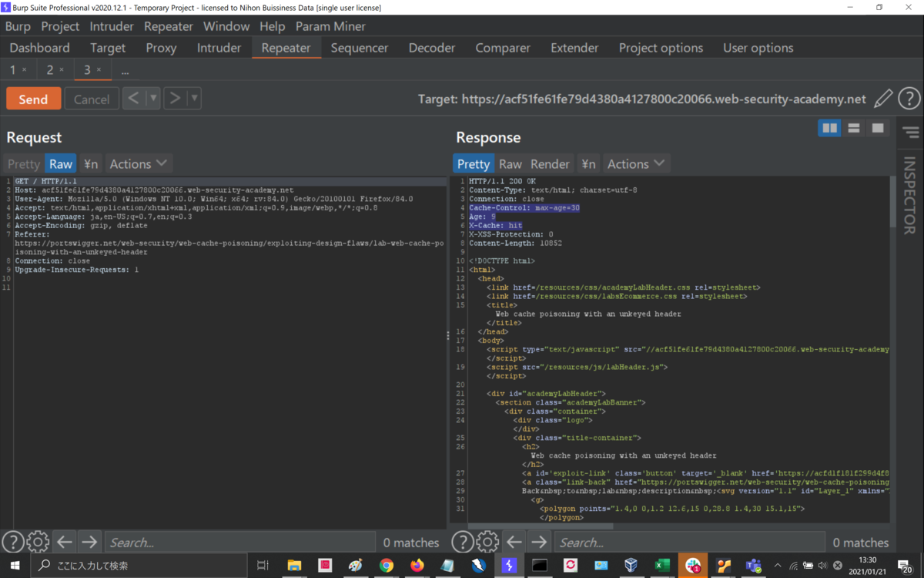The image size is (924, 578).
Task: Click the Host header line in request
Action: [154, 190]
